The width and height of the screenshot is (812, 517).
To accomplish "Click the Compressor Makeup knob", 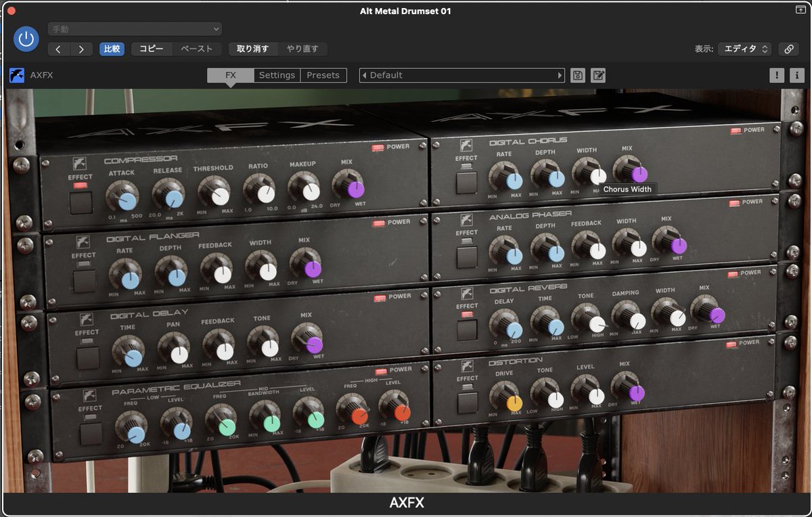I will pos(304,187).
